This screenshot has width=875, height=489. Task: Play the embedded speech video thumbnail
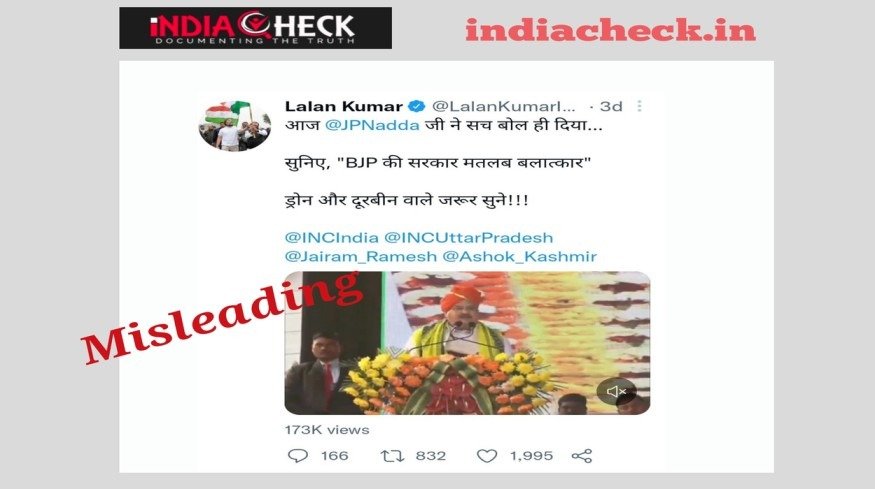click(x=467, y=343)
